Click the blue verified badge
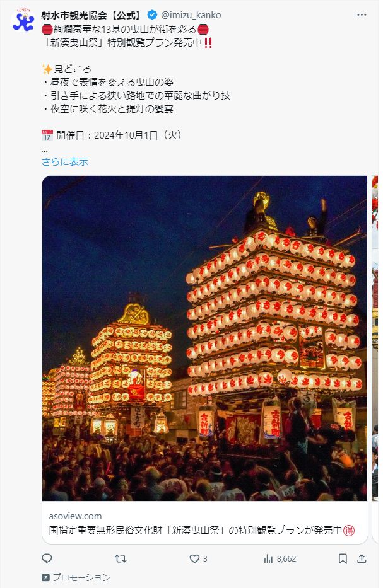 tap(152, 15)
